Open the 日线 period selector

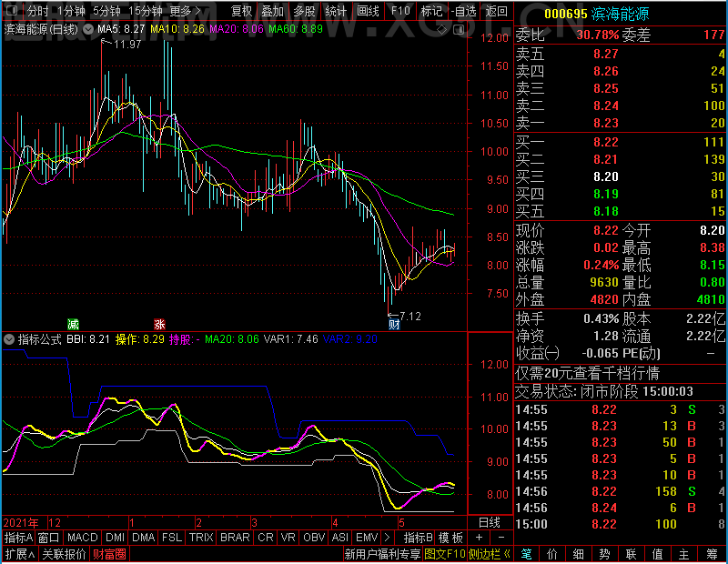click(490, 523)
